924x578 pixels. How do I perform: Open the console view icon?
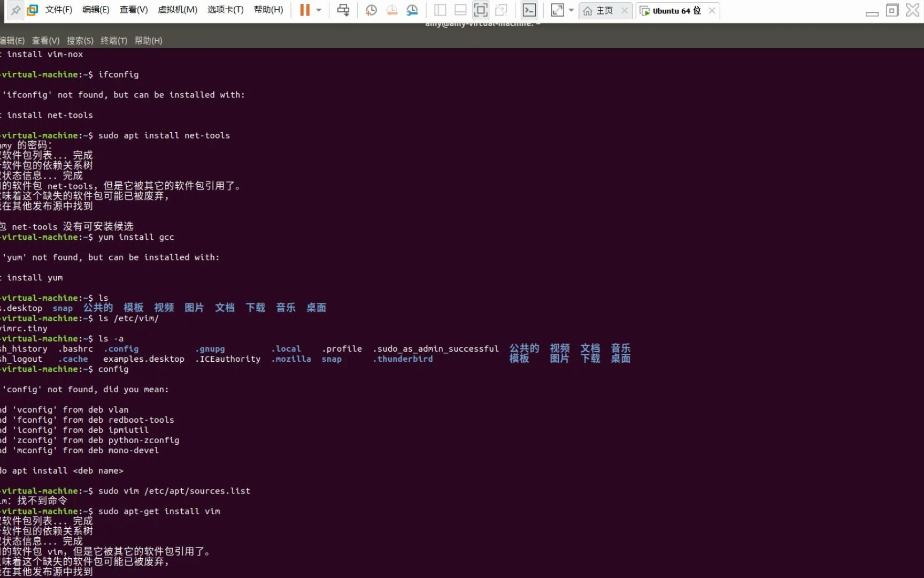tap(529, 10)
